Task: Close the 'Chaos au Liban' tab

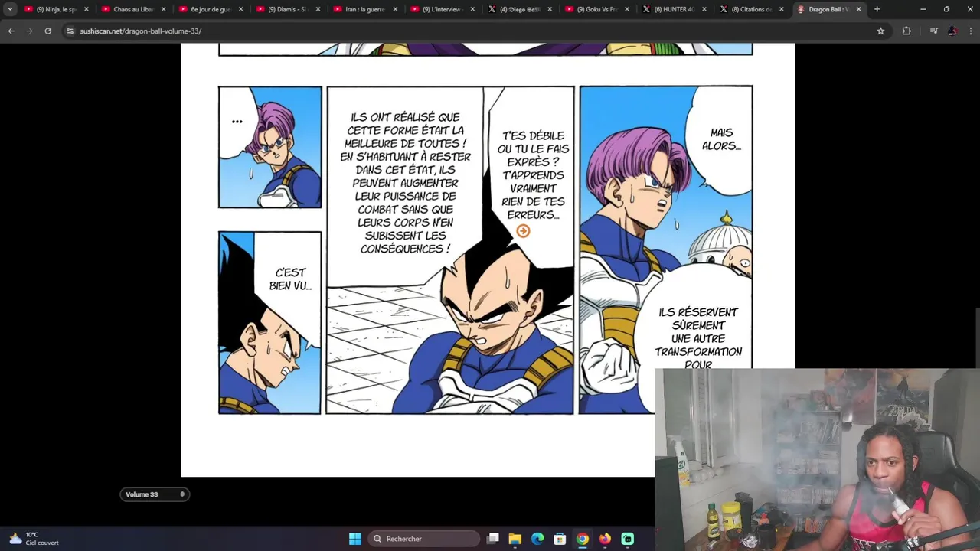Action: click(x=163, y=9)
